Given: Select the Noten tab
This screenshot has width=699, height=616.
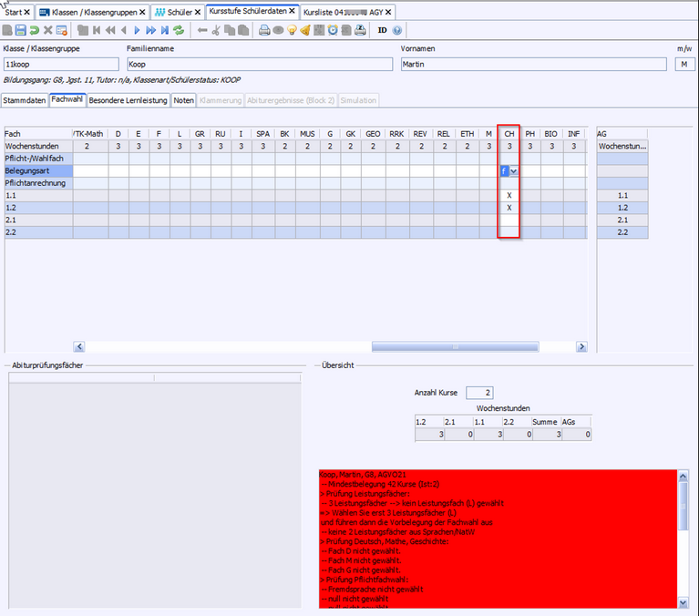Looking at the screenshot, I should coord(184,100).
